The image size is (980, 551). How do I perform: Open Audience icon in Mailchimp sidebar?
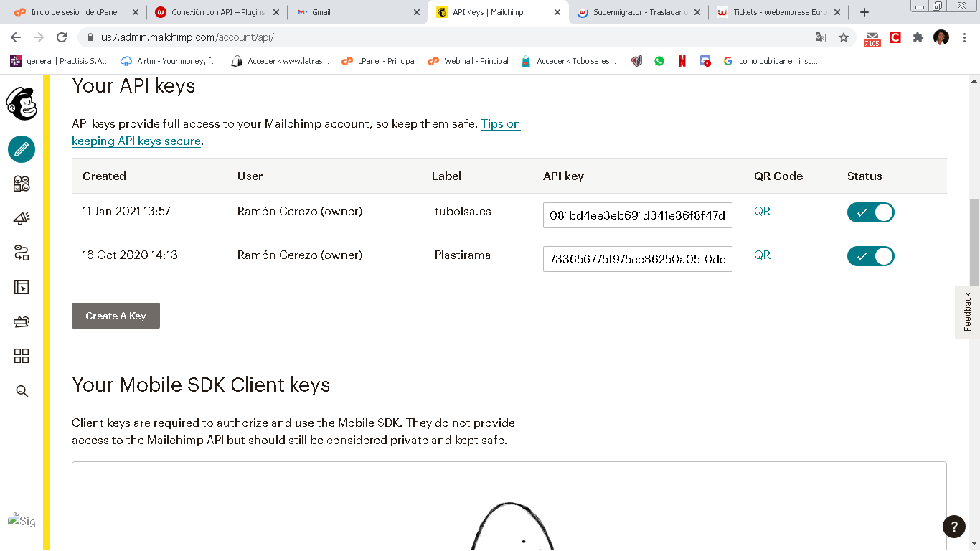click(x=22, y=184)
